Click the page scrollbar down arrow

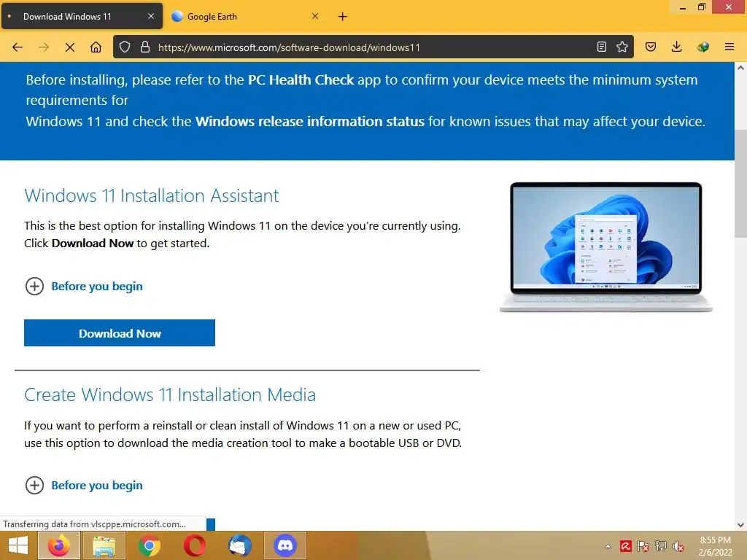coord(741,525)
